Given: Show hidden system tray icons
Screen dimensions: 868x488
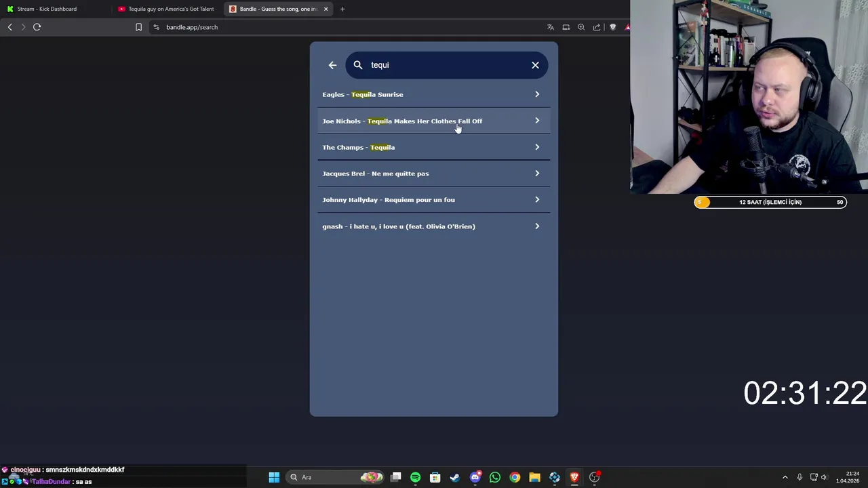Looking at the screenshot, I should [x=785, y=477].
